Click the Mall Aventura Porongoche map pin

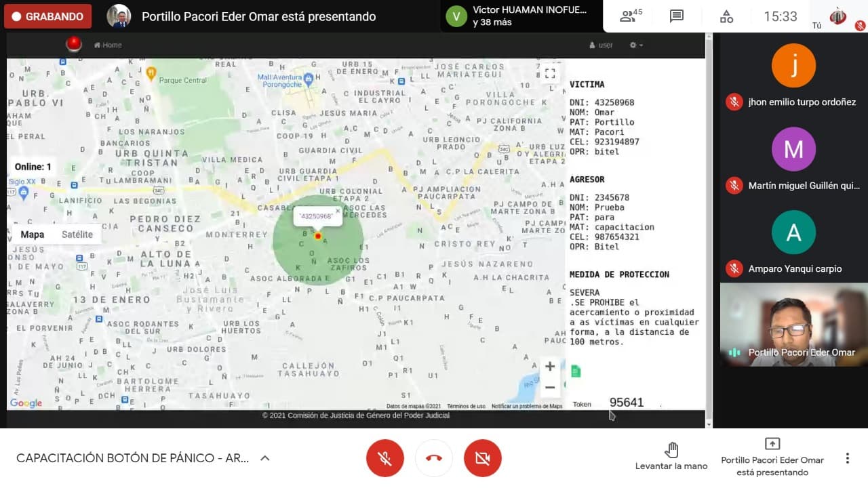[309, 79]
